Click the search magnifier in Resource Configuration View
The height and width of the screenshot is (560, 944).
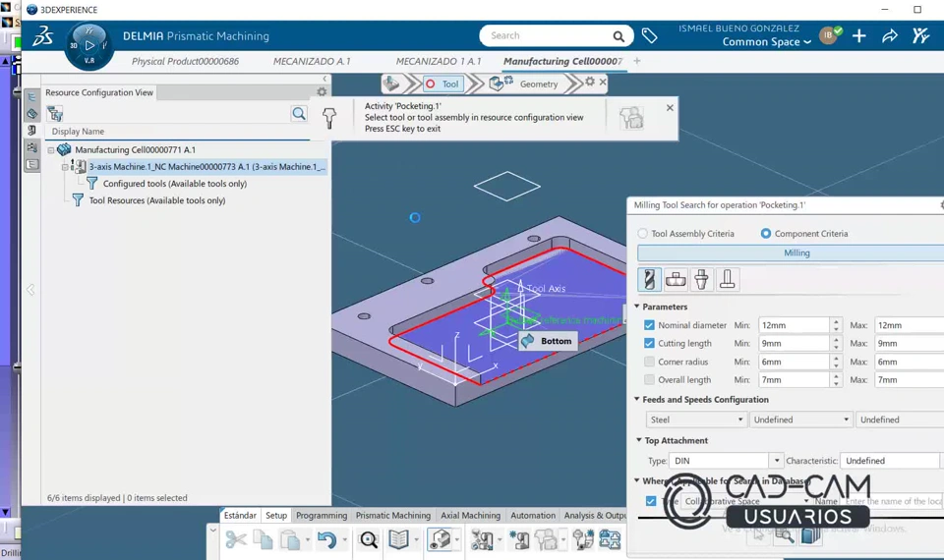[x=299, y=113]
